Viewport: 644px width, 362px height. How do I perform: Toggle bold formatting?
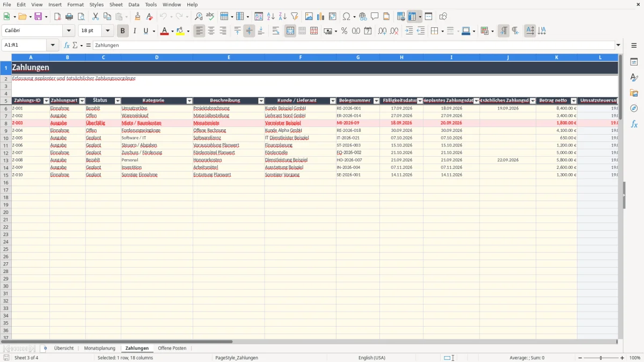(x=122, y=31)
